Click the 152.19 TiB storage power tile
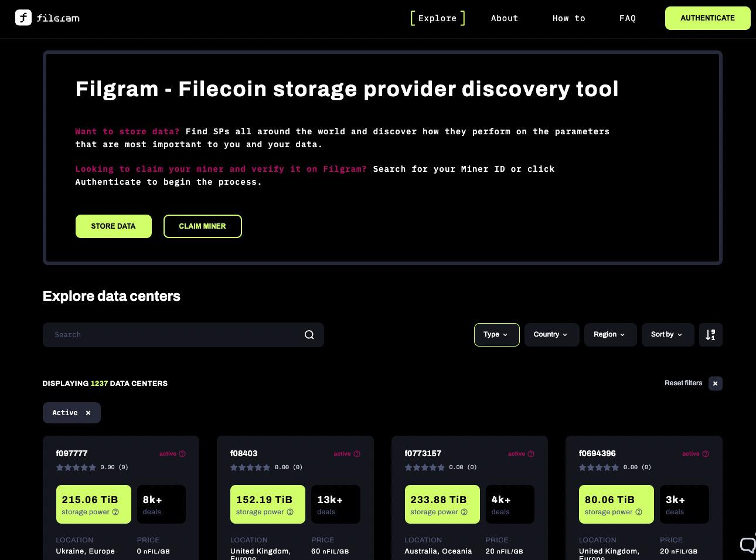 (268, 504)
